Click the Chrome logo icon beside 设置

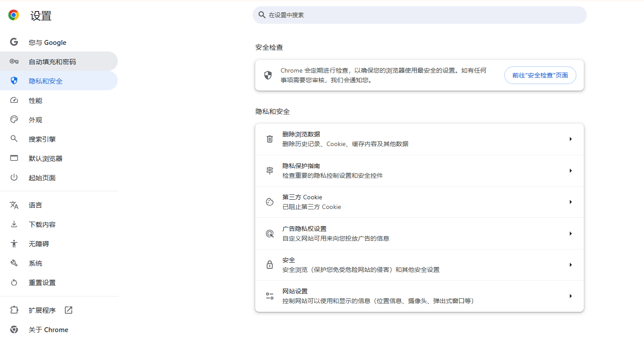coord(14,15)
